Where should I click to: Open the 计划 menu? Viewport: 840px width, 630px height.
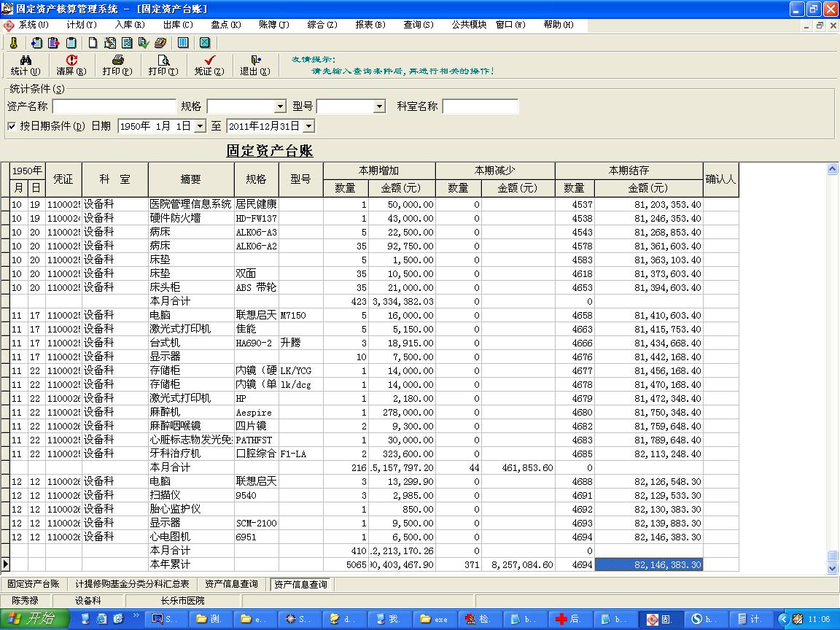(82, 25)
